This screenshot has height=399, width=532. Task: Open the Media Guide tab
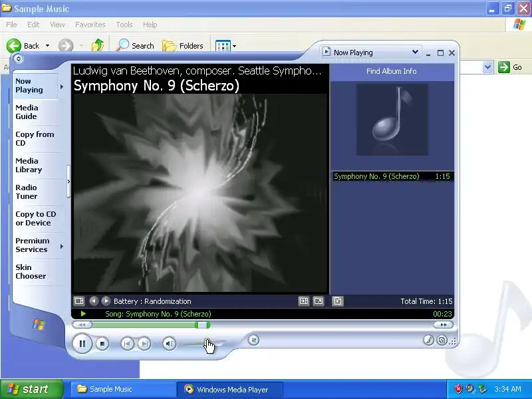pyautogui.click(x=37, y=112)
